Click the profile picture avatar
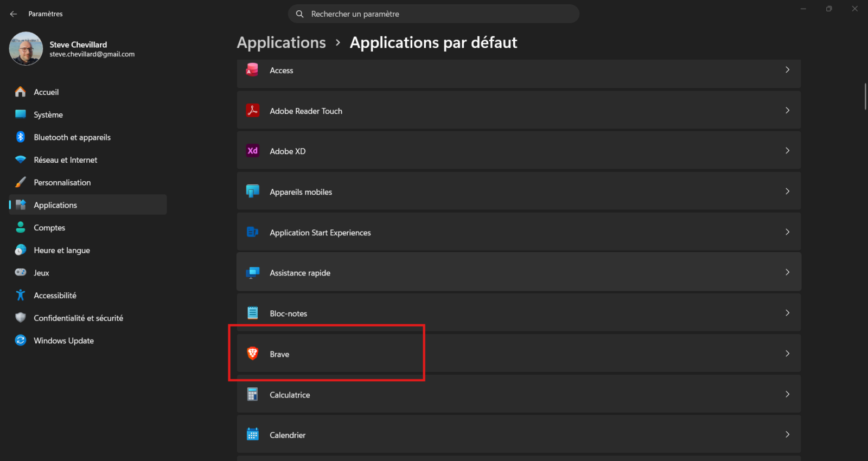Viewport: 868px width, 461px height. 25,48
